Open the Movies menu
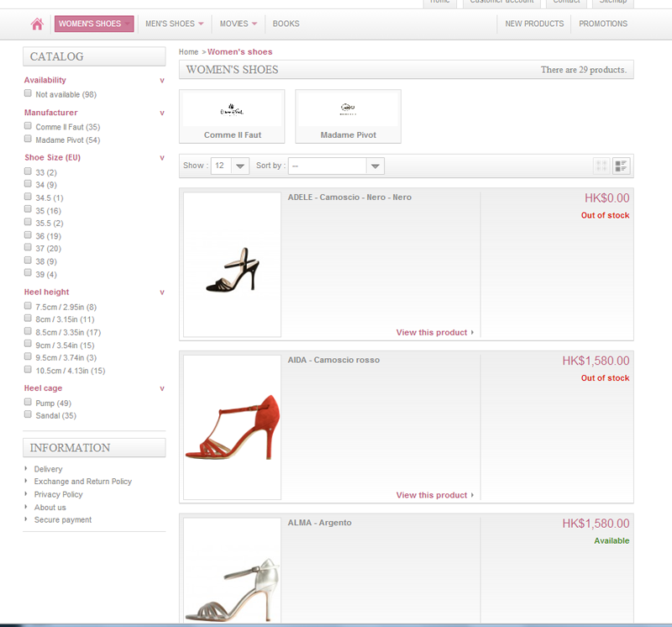The width and height of the screenshot is (672, 627). [x=234, y=24]
